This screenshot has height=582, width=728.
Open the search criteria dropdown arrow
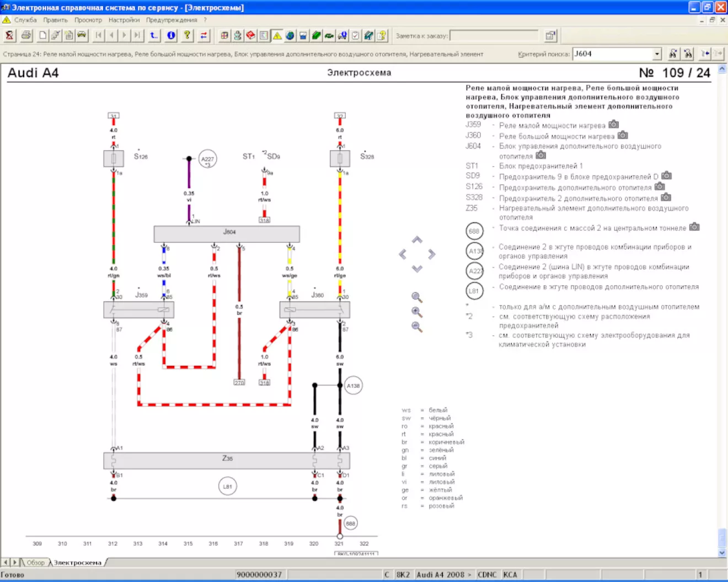pyautogui.click(x=657, y=54)
